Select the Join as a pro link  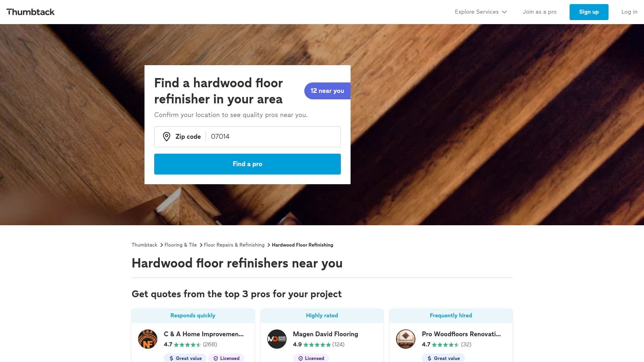[x=539, y=12]
